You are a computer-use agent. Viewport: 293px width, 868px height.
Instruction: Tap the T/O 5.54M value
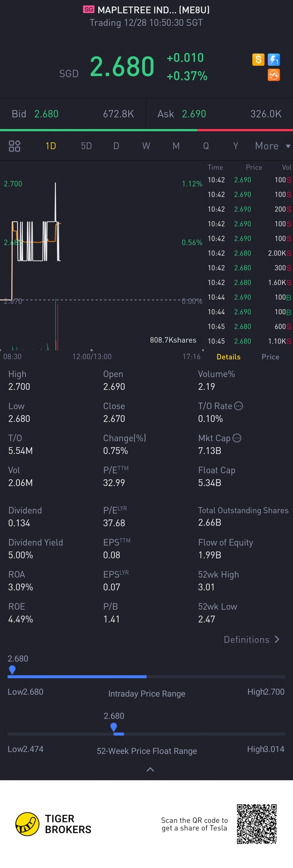click(21, 450)
